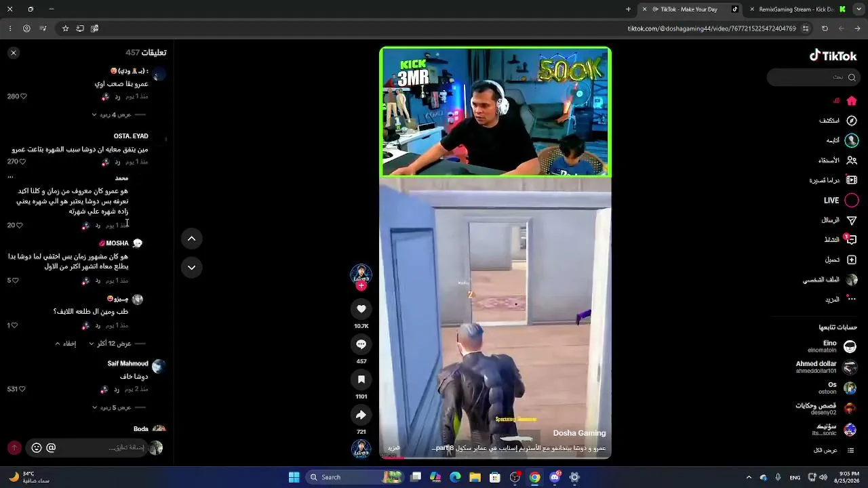Open the followed account its...sonic
The height and width of the screenshot is (488, 868).
pyautogui.click(x=834, y=430)
